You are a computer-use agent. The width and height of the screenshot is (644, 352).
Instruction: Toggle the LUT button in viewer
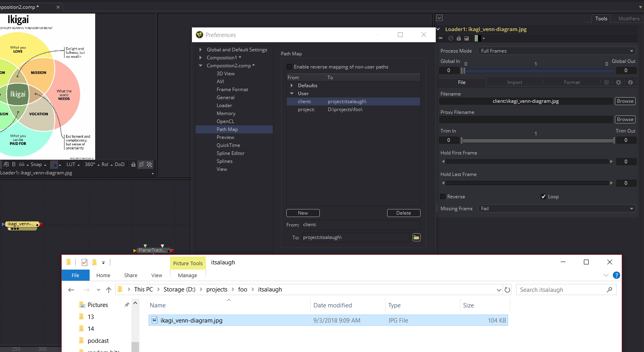click(71, 164)
